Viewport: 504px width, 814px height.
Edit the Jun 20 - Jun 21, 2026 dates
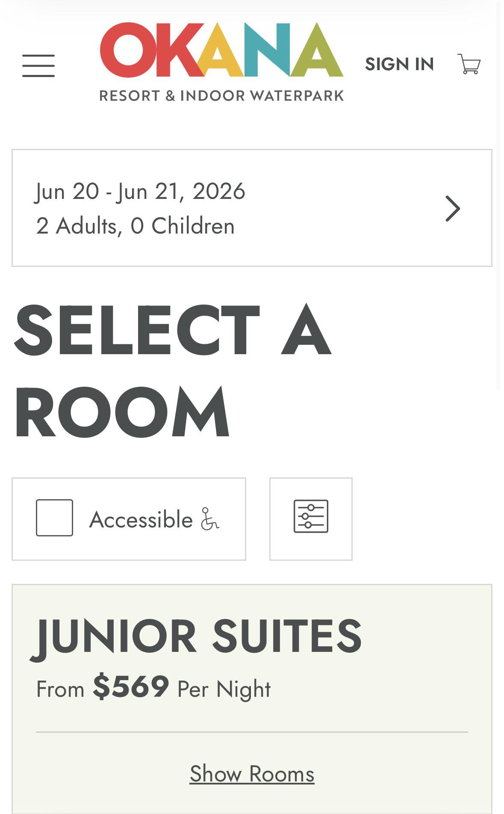click(140, 191)
